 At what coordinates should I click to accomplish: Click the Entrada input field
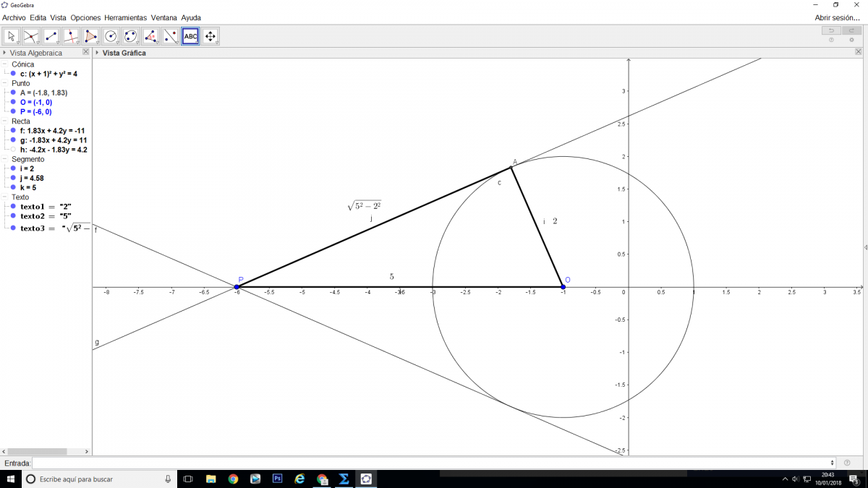click(x=433, y=463)
